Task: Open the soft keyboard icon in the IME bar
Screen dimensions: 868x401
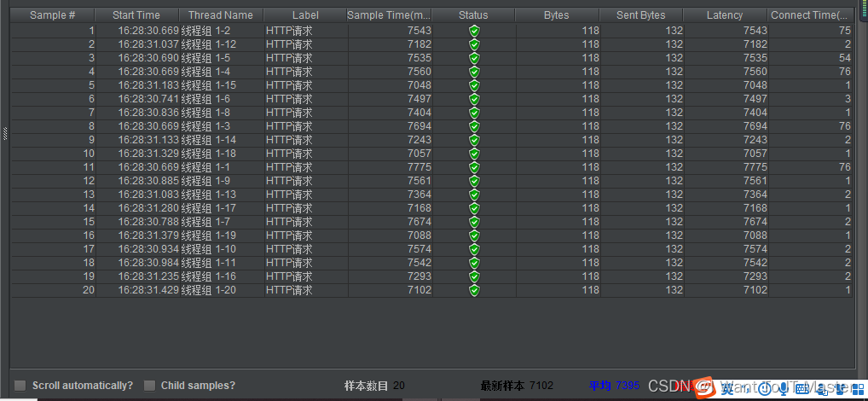Action: [x=801, y=389]
